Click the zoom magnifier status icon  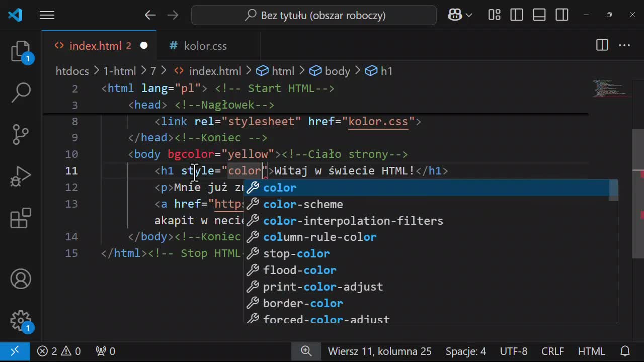tap(306, 351)
